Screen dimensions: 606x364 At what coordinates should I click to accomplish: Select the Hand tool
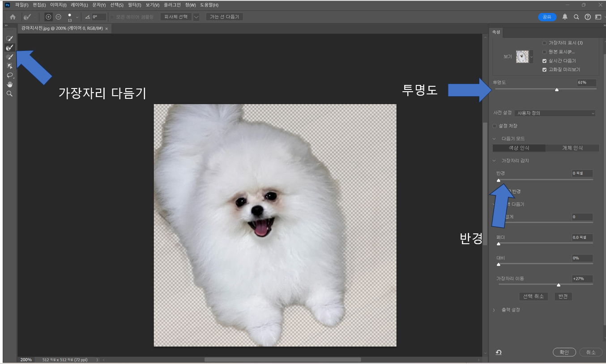click(9, 85)
